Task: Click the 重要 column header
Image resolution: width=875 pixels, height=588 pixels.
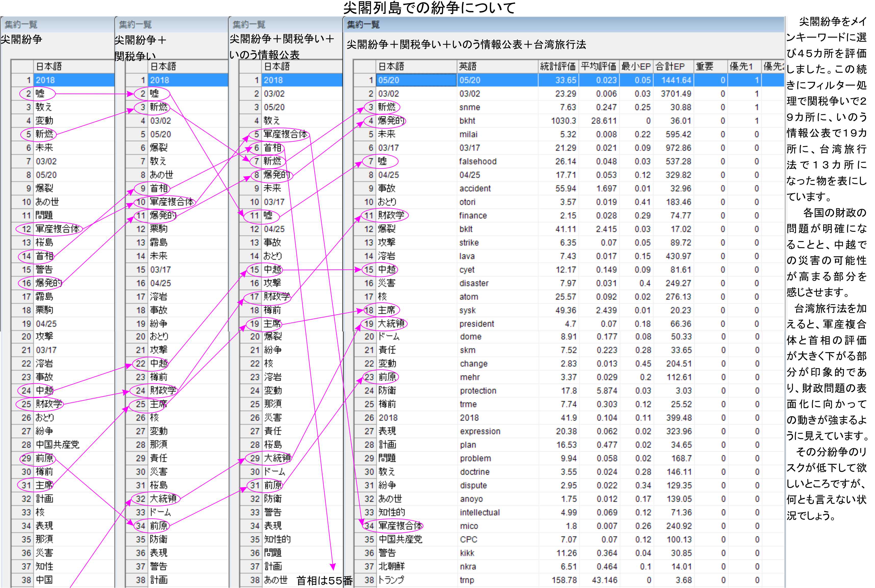Action: tap(704, 66)
